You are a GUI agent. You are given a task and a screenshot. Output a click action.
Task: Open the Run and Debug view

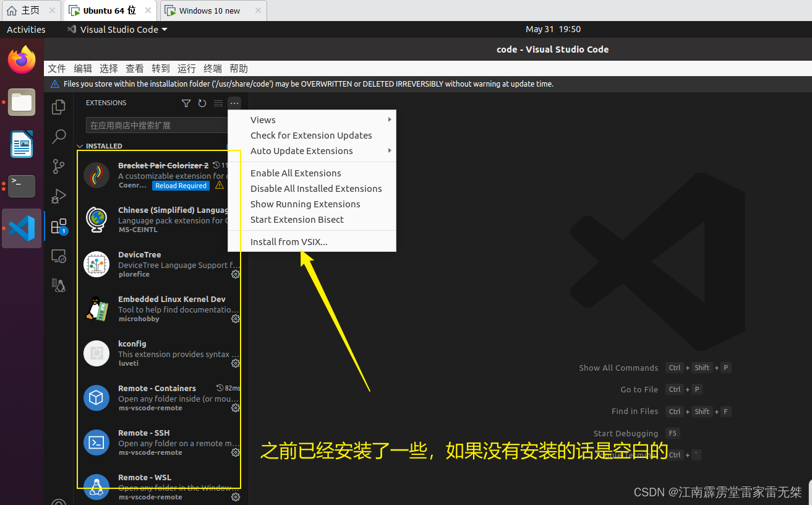coord(59,196)
